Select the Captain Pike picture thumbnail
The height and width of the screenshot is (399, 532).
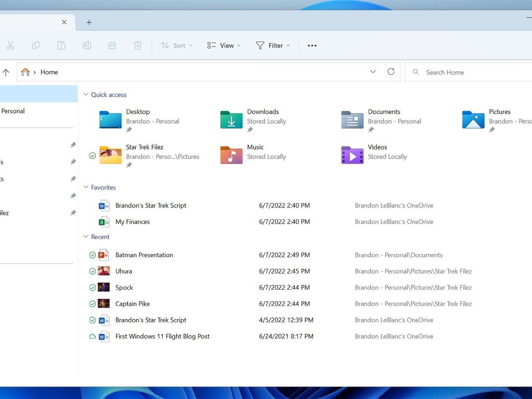pyautogui.click(x=104, y=303)
